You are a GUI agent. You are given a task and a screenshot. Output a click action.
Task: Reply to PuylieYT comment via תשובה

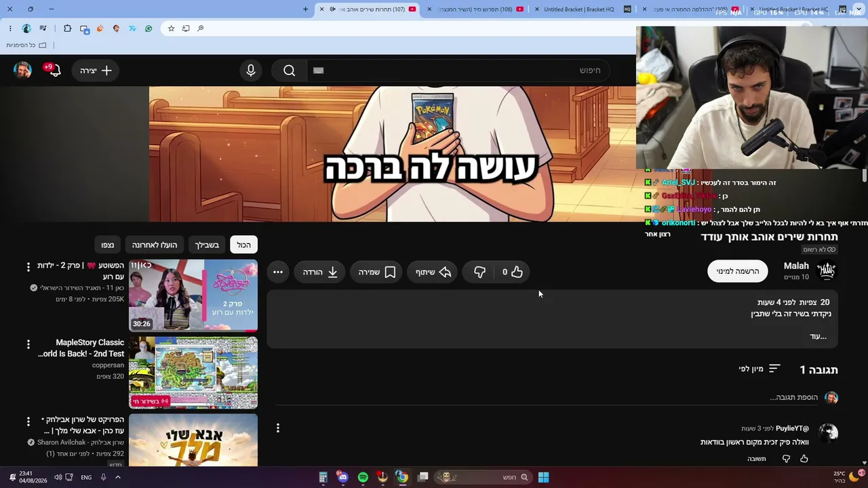pos(757,459)
